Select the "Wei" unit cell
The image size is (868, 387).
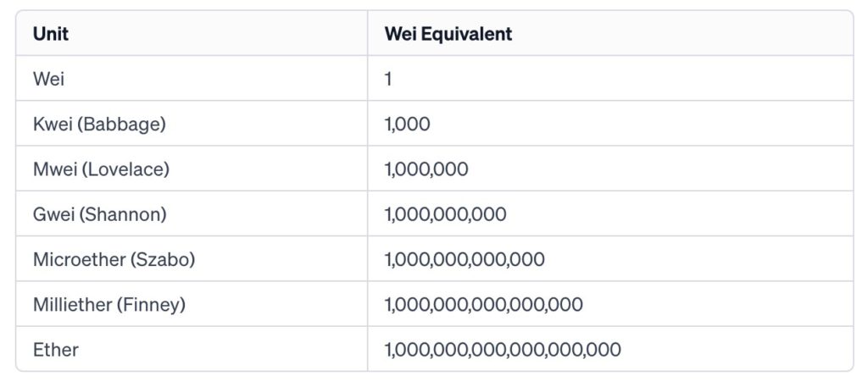[48, 79]
